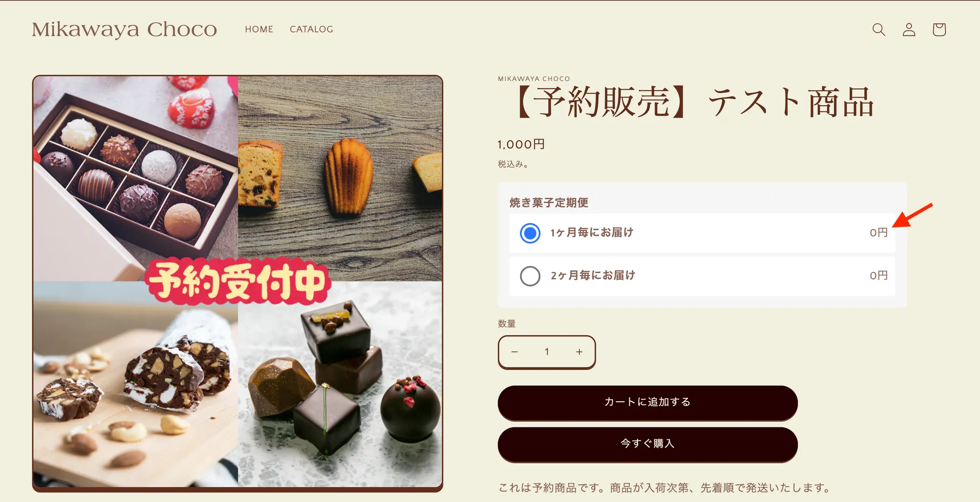
Task: Click the quantity number field
Action: pyautogui.click(x=546, y=352)
